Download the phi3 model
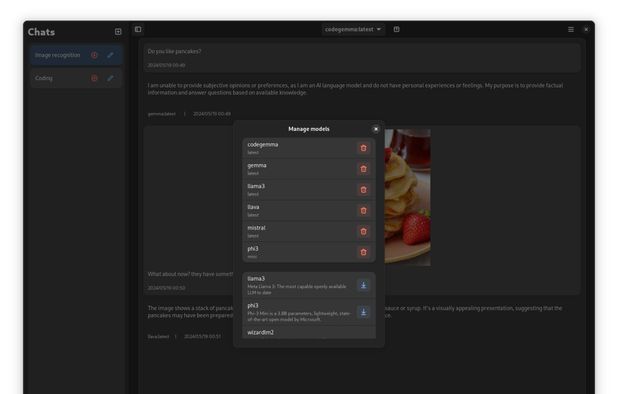 (363, 312)
